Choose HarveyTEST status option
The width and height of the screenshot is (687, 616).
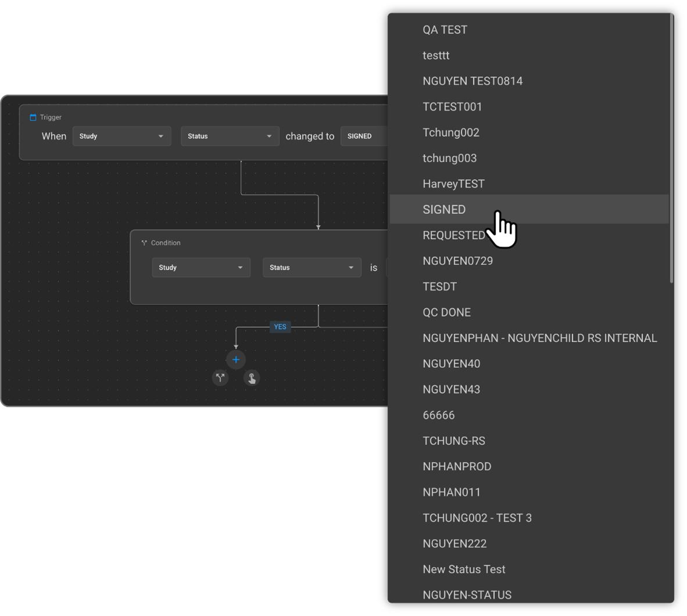point(453,184)
